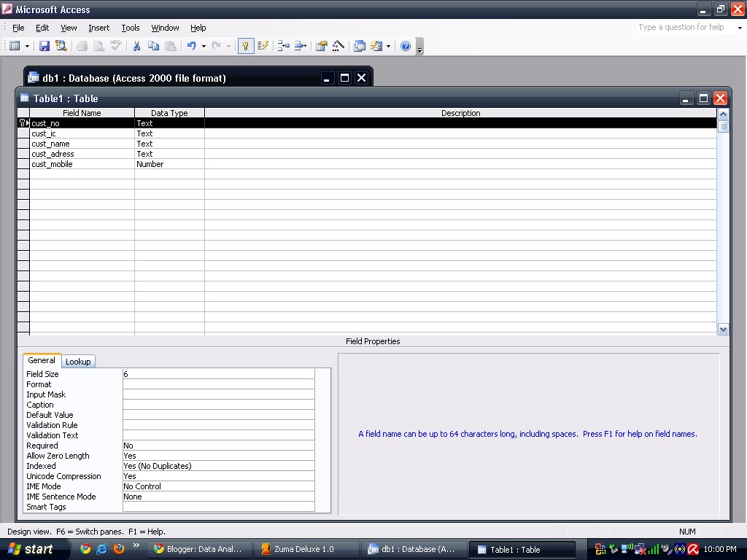Image resolution: width=747 pixels, height=560 pixels.
Task: Show the Database Window icon
Action: 360,46
